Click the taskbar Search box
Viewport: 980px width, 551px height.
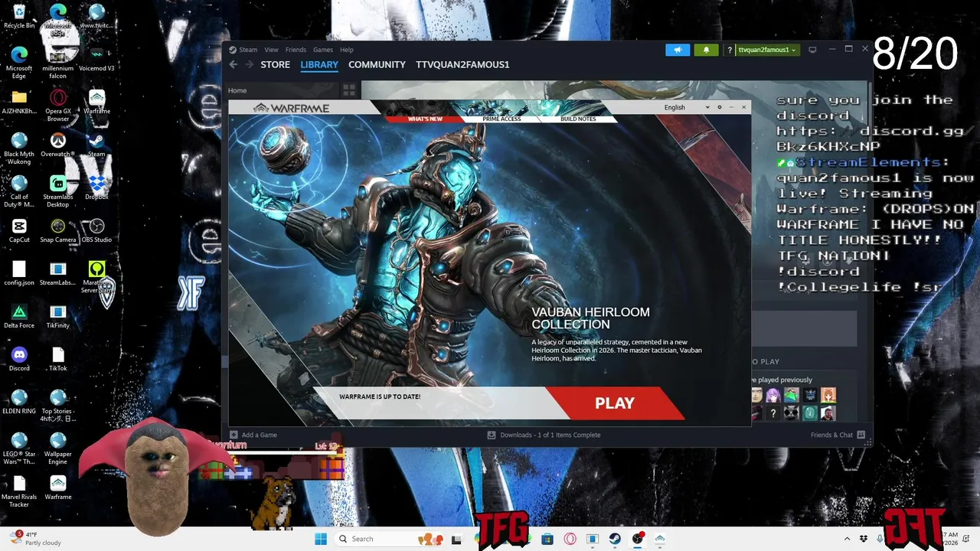pyautogui.click(x=390, y=539)
